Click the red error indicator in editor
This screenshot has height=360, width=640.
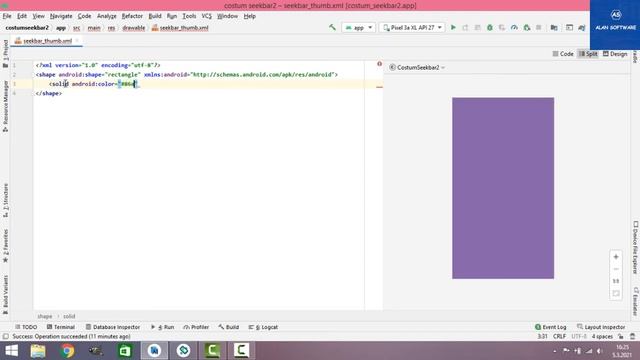pyautogui.click(x=380, y=64)
